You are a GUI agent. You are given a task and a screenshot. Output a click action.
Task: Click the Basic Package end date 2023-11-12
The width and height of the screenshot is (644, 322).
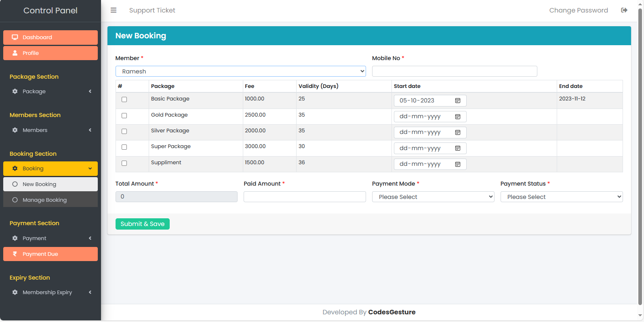[x=572, y=98]
